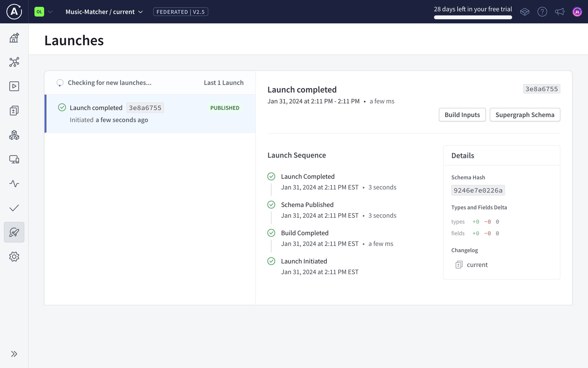
Task: Open the README home icon in sidebar
Action: point(14,38)
